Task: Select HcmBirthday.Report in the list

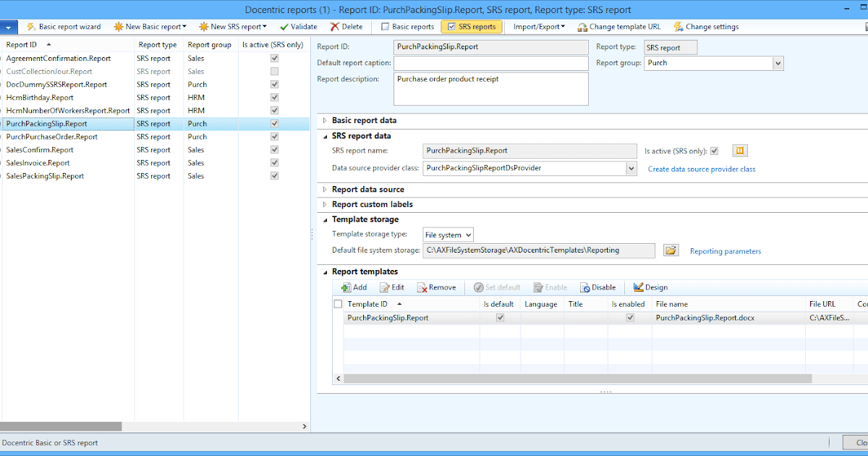Action: [x=40, y=98]
